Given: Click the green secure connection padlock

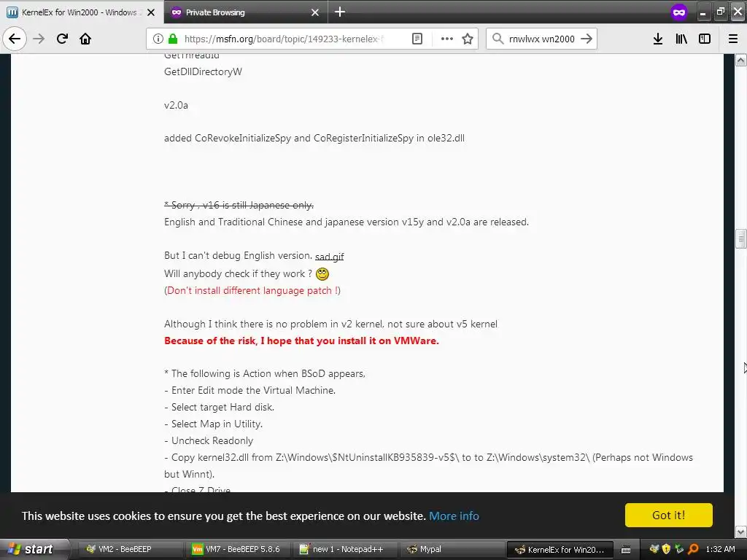Looking at the screenshot, I should (172, 39).
